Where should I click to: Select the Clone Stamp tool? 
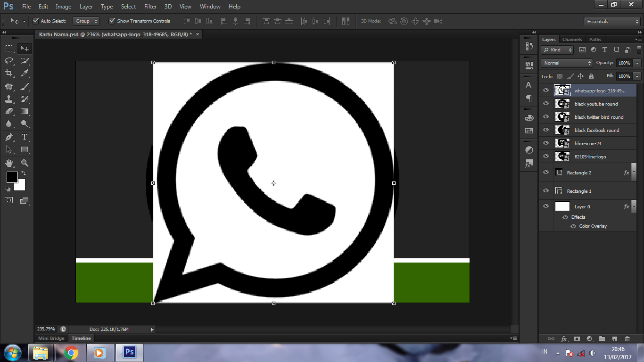click(9, 99)
